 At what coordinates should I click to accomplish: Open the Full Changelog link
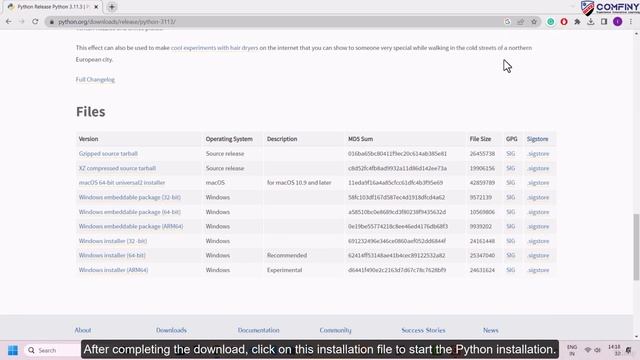pos(95,80)
